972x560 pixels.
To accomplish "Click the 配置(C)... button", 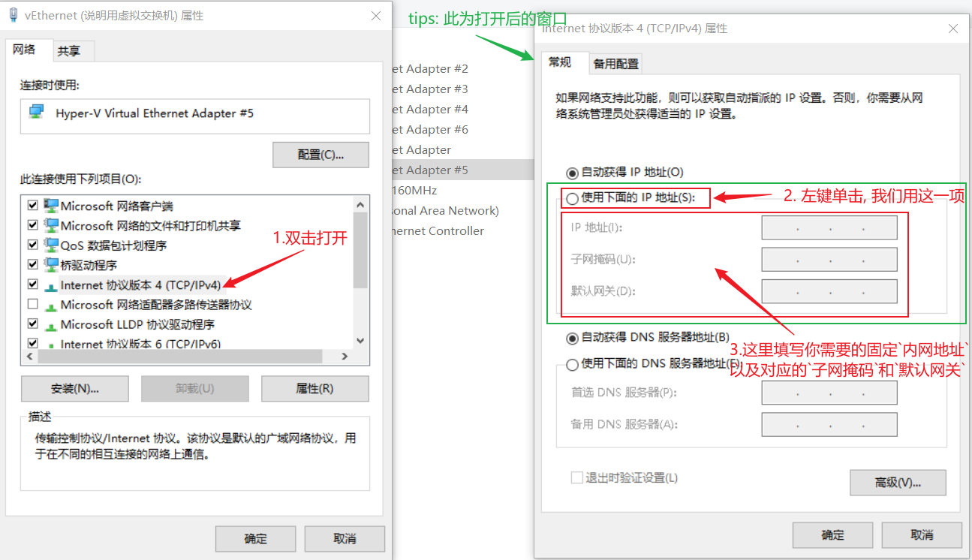I will click(320, 155).
